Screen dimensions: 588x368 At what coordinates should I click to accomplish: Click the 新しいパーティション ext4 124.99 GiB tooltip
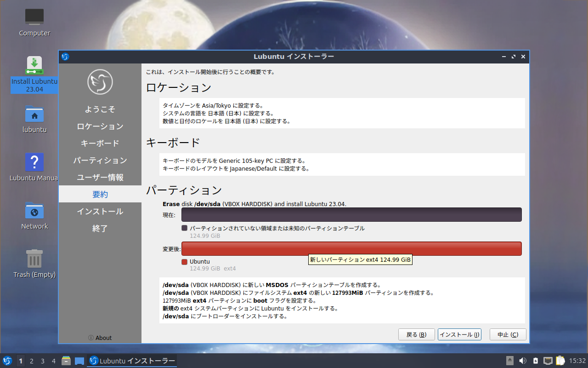[x=360, y=259]
